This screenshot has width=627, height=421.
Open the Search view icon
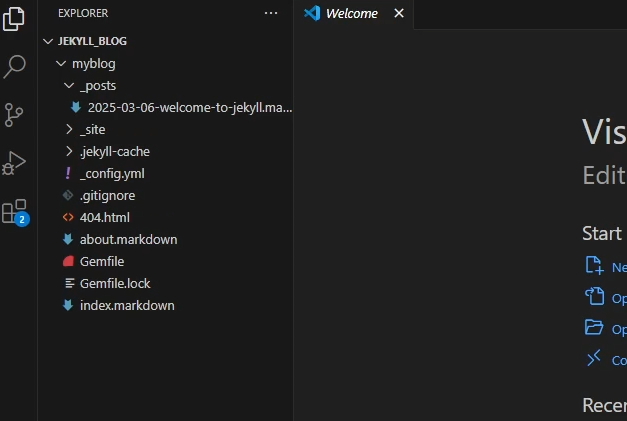(x=14, y=66)
